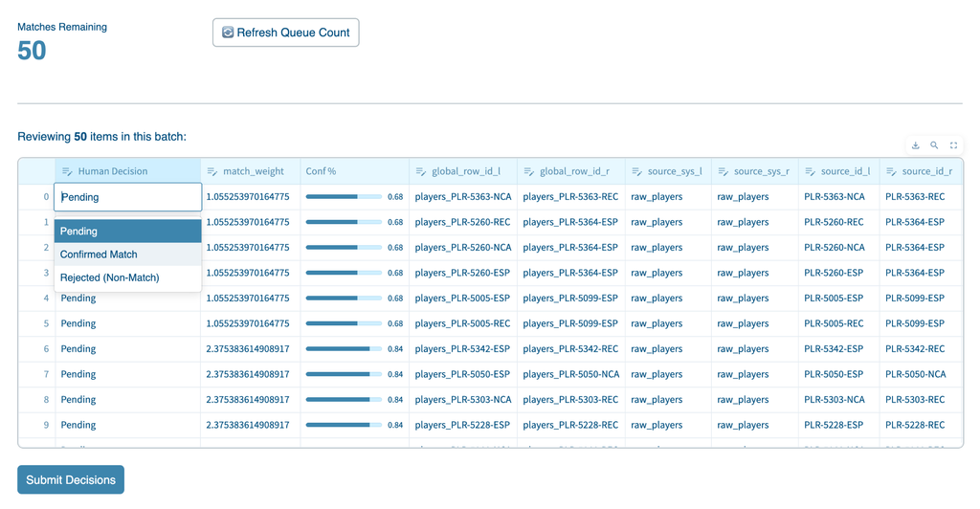980x509 pixels.
Task: Click the Conf % column header
Action: pyautogui.click(x=355, y=171)
